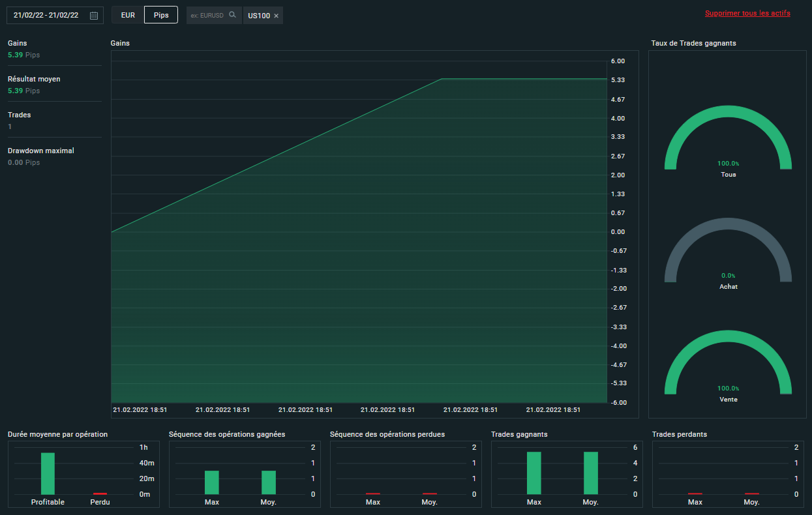Click the Max bar in Trades gagnants

pos(534,473)
